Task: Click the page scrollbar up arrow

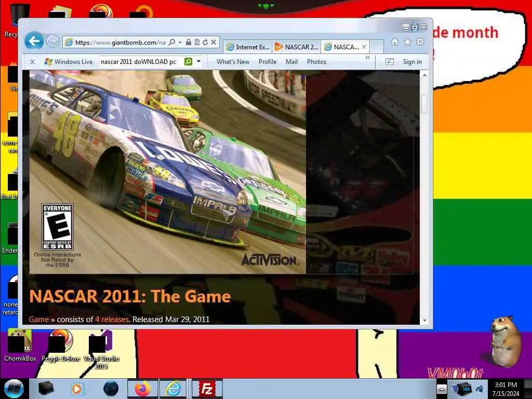Action: 424,75
